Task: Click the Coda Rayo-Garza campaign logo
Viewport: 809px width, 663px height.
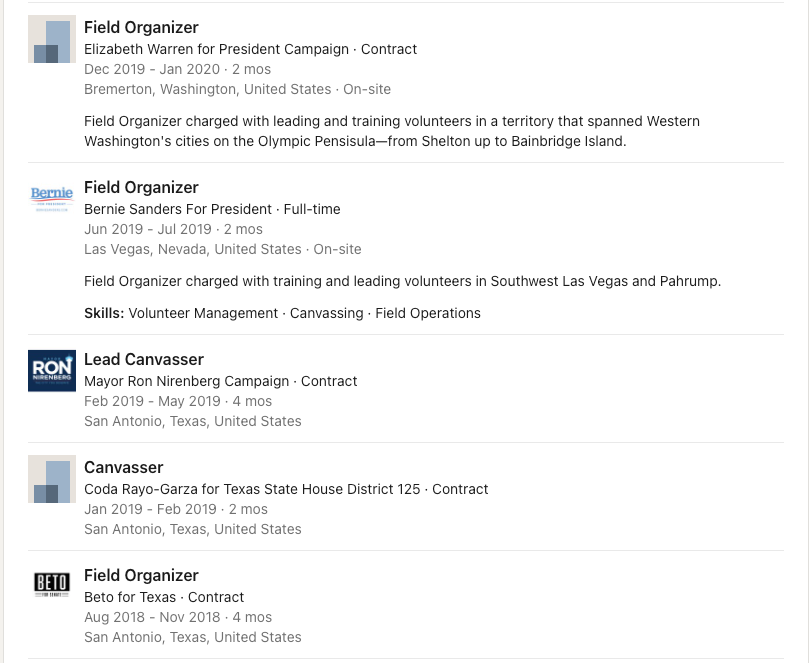Action: pos(51,479)
